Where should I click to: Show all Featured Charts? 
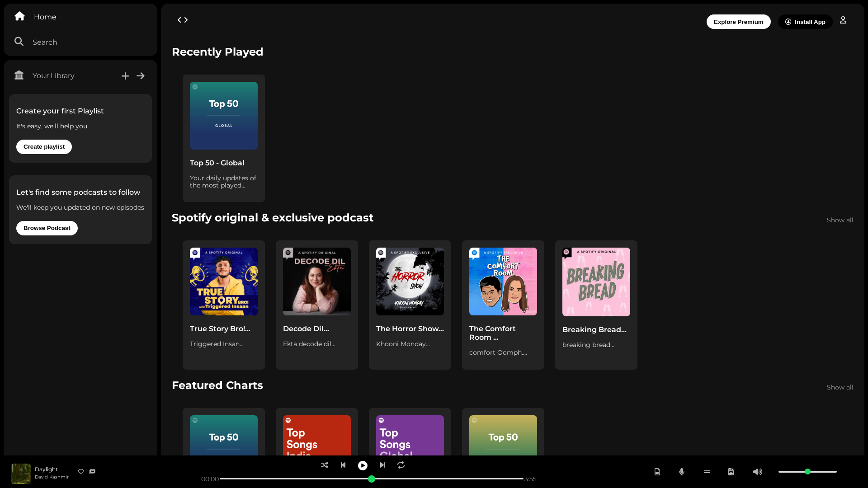pyautogui.click(x=840, y=388)
